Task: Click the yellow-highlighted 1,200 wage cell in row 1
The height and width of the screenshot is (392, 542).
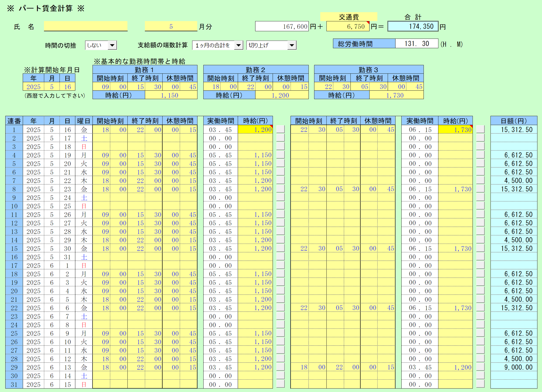Action: point(255,130)
